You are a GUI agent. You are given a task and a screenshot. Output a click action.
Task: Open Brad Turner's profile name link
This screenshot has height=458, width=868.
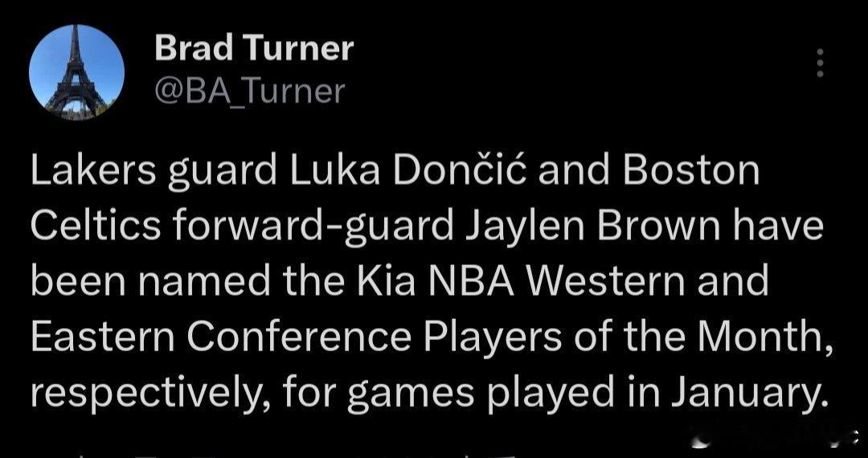[x=253, y=49]
